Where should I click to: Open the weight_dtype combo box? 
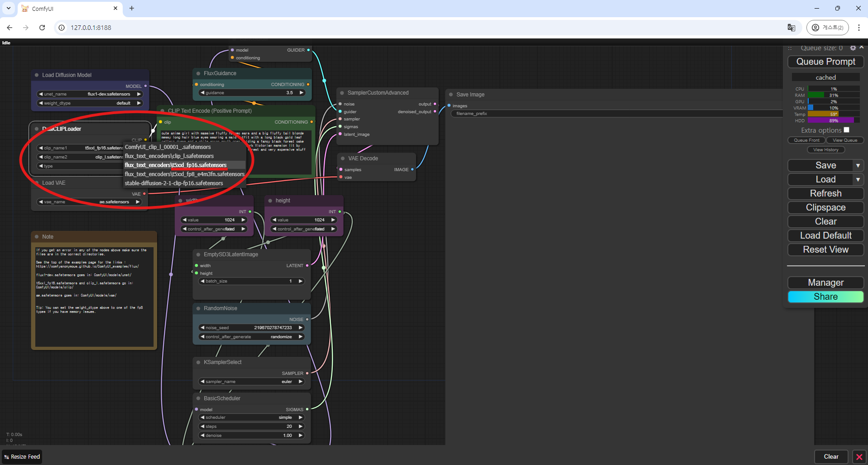point(90,103)
